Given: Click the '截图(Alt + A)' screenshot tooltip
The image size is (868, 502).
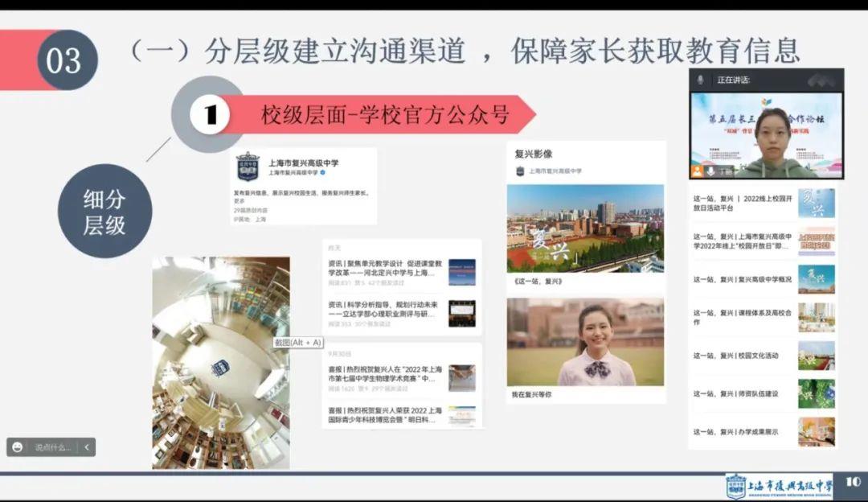Looking at the screenshot, I should click(x=298, y=343).
